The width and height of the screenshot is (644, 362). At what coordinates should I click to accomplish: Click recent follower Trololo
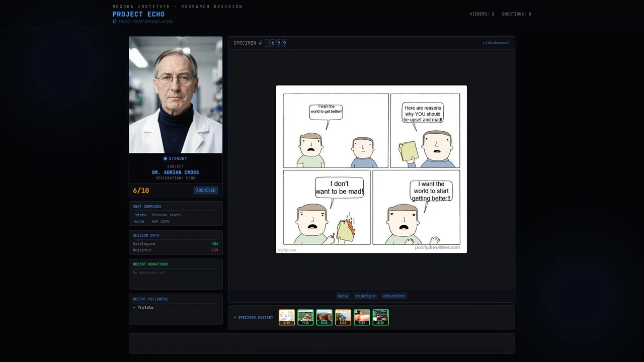click(145, 307)
